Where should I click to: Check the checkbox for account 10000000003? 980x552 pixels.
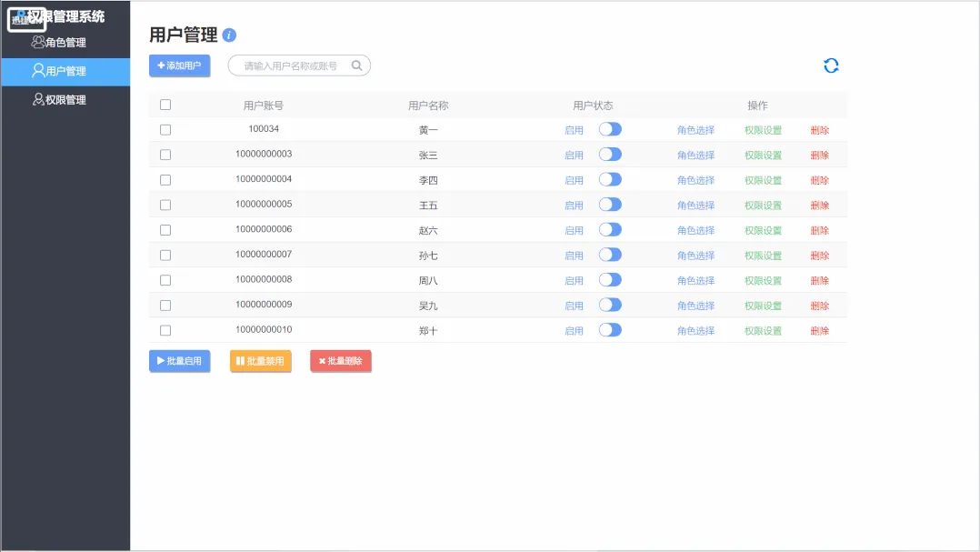(165, 155)
